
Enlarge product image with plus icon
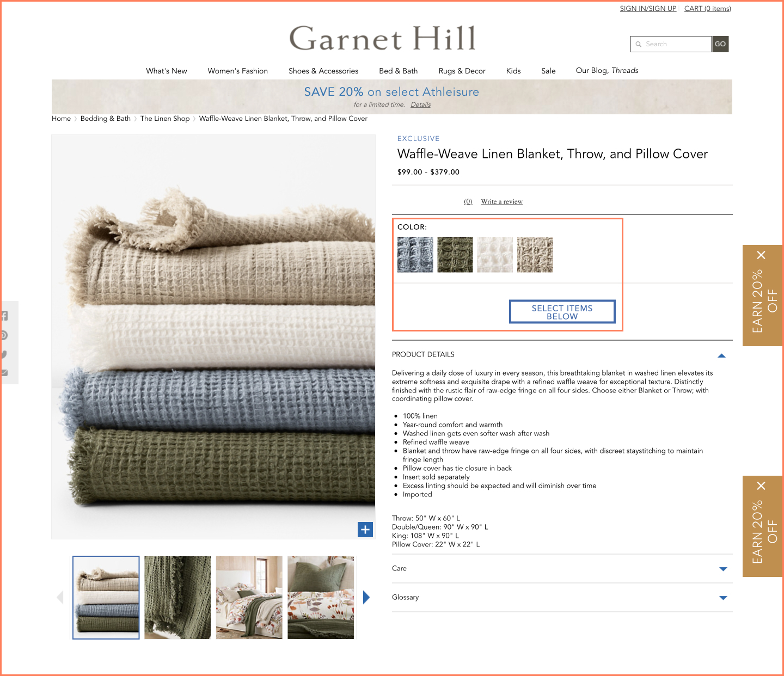click(x=365, y=529)
